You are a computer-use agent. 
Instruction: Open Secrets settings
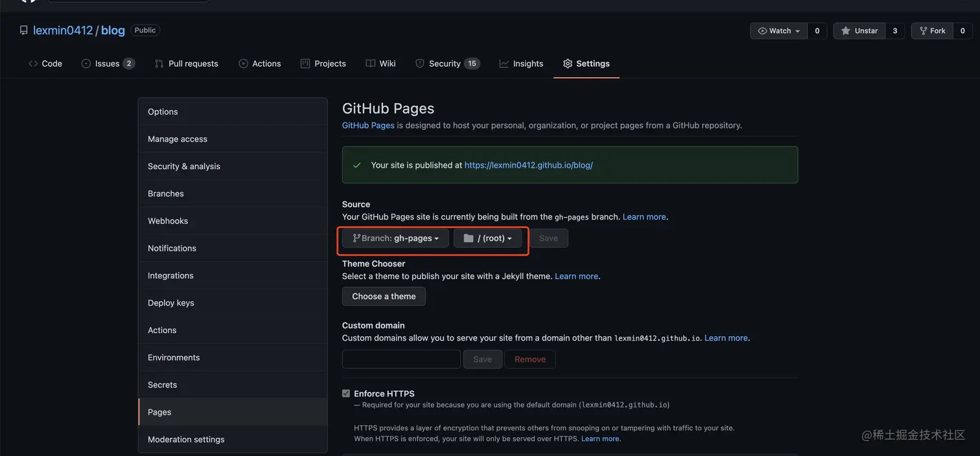click(233, 384)
